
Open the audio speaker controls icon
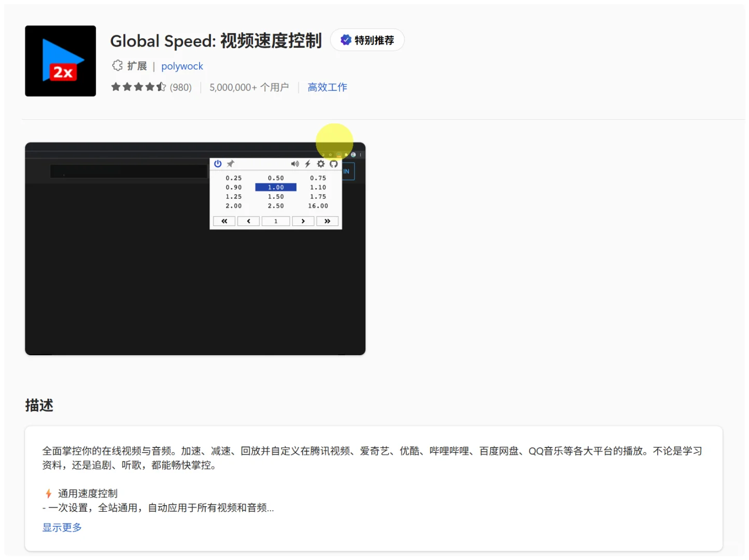pyautogui.click(x=295, y=164)
